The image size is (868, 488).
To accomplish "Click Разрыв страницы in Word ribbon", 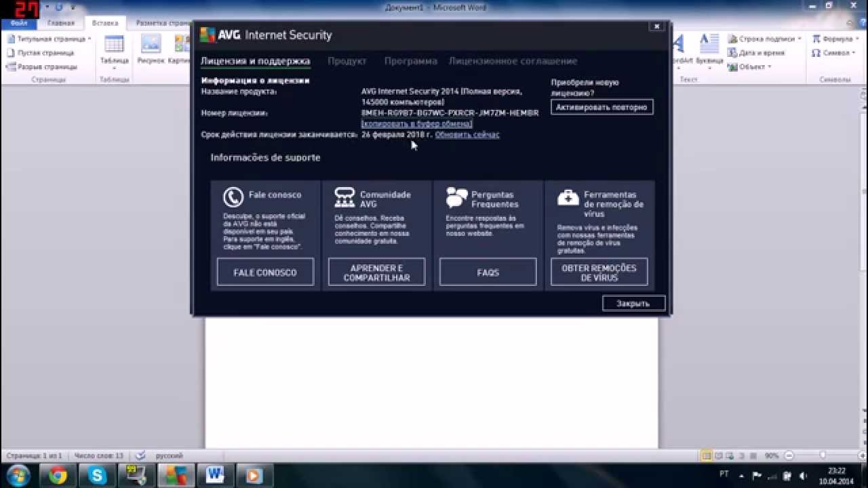I will point(42,66).
